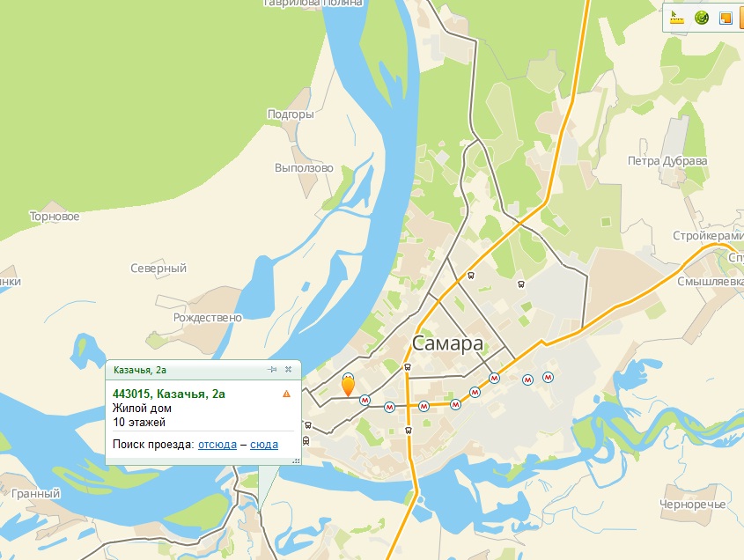Activate the green radar search tool
Viewport: 744px width, 560px height.
pyautogui.click(x=701, y=18)
